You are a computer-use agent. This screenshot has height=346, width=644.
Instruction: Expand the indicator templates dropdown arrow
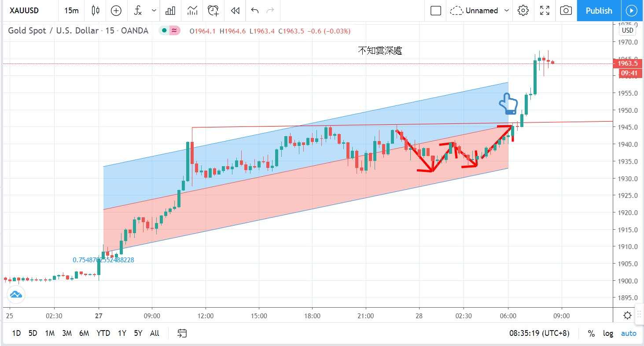pyautogui.click(x=154, y=11)
